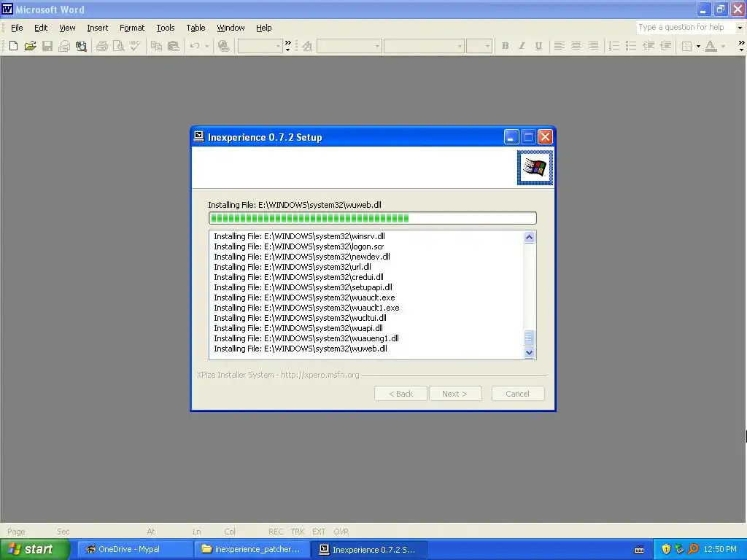Toggle Align Right

click(x=593, y=46)
